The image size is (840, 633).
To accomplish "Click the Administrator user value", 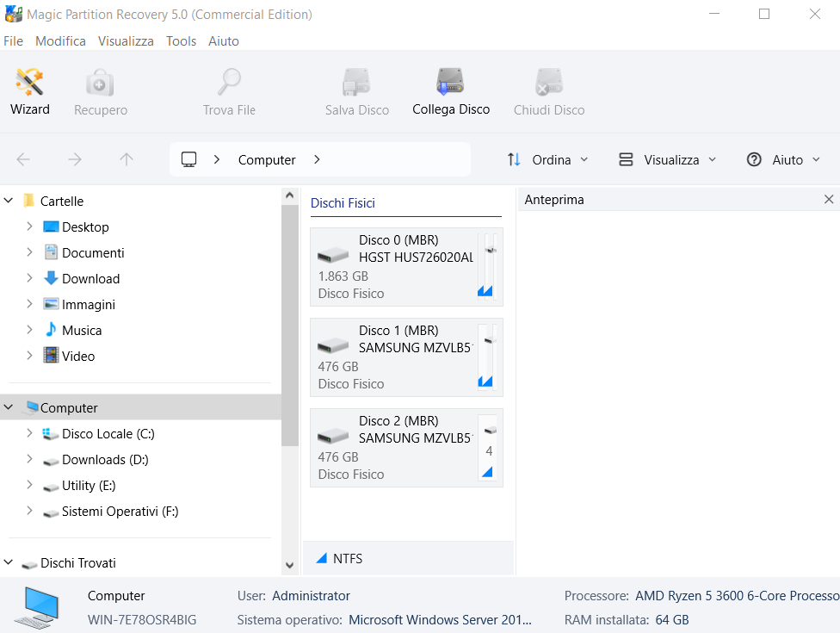I will [x=311, y=595].
